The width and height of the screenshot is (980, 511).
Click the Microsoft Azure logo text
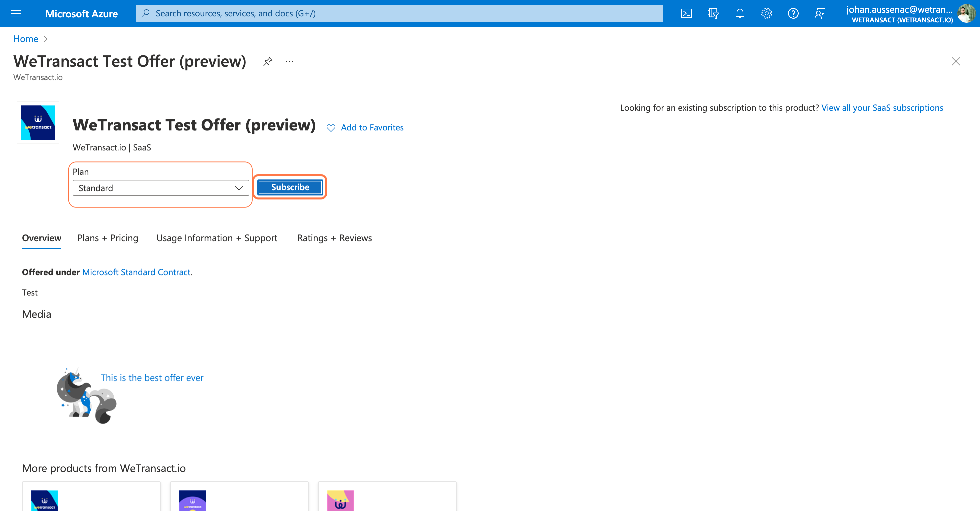(81, 14)
